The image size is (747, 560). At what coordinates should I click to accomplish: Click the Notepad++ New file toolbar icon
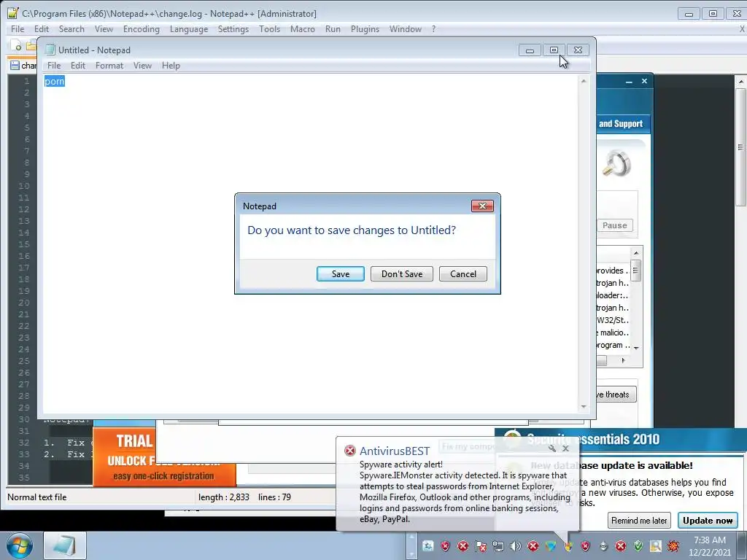point(16,46)
